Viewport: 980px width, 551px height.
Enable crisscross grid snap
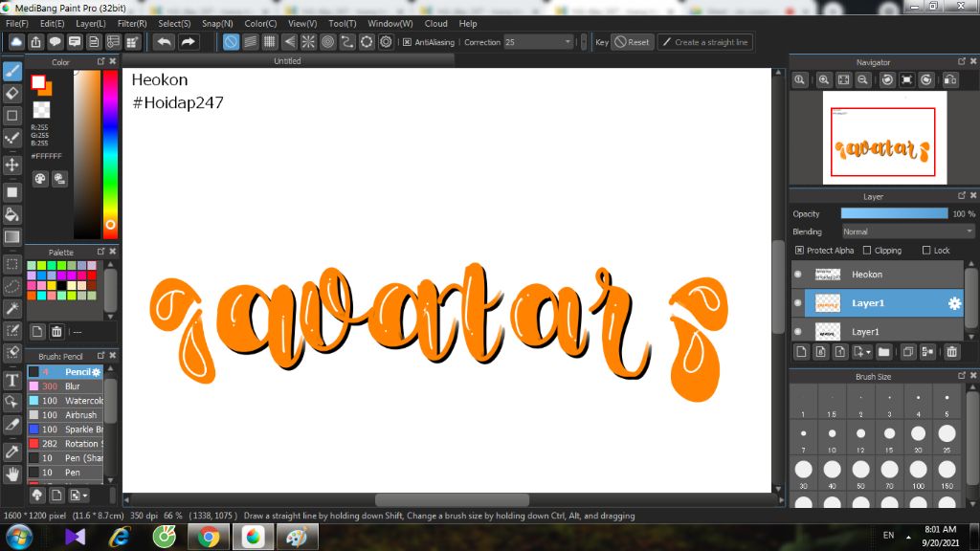(269, 42)
